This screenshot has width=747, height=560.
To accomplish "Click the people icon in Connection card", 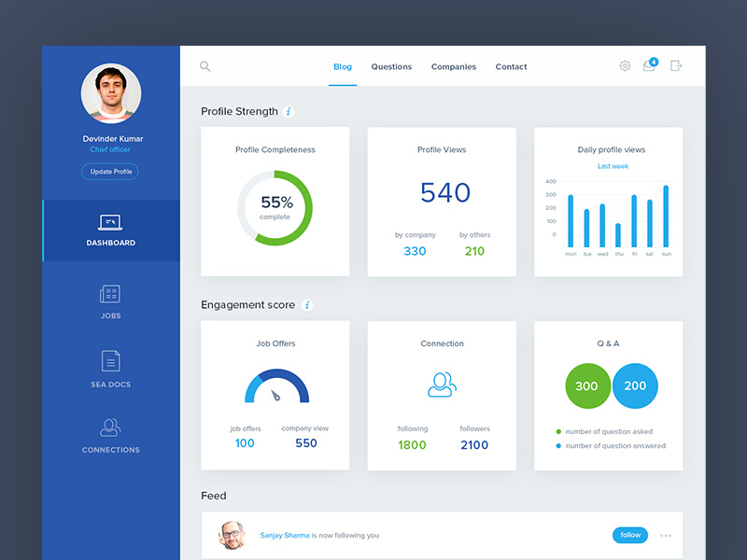I will (x=442, y=385).
